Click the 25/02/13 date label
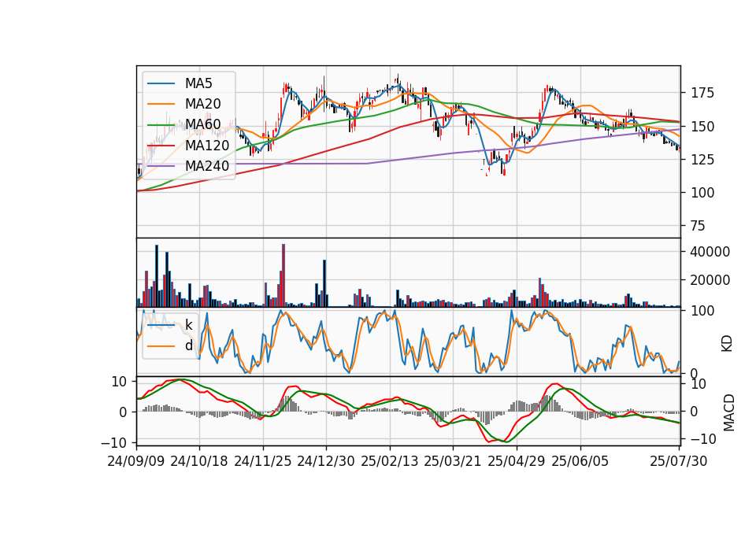 coord(390,461)
